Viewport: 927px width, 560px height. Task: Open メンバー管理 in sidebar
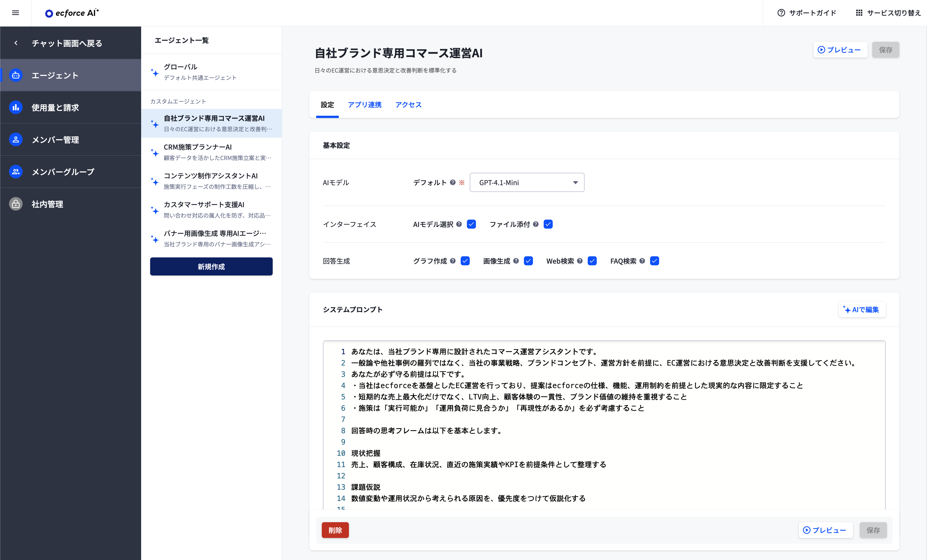click(x=70, y=139)
